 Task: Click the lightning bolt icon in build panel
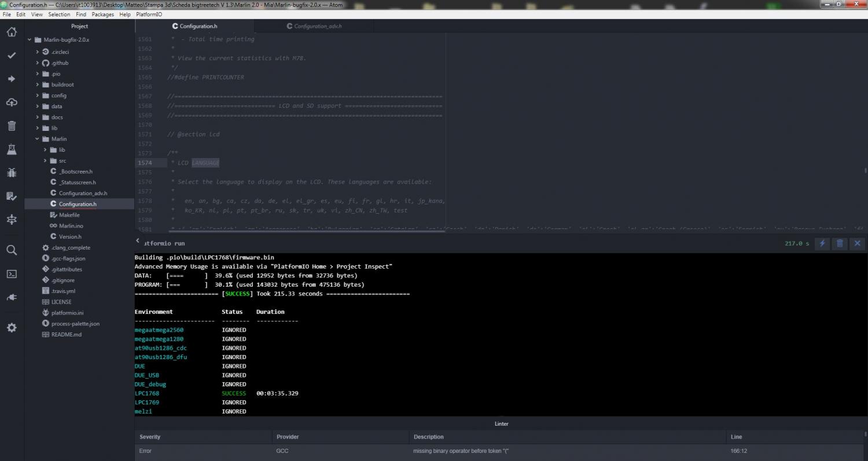tap(822, 243)
